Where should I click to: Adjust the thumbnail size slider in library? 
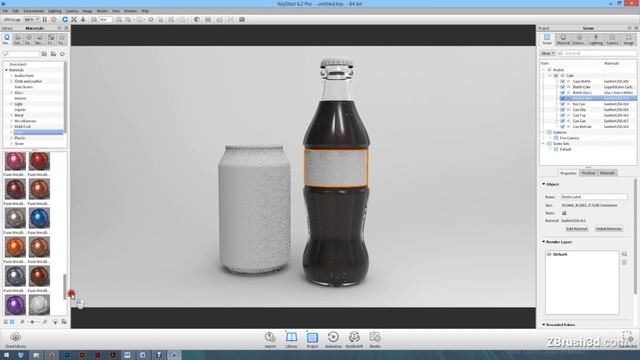point(33,322)
